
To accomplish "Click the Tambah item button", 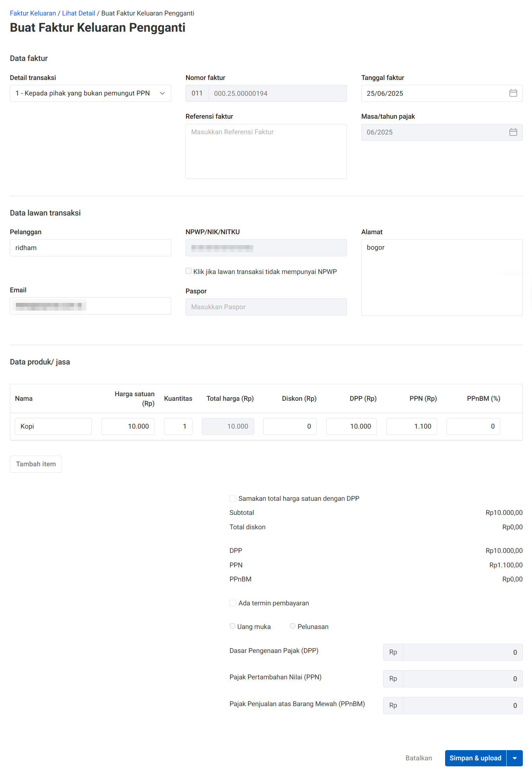I will click(x=36, y=464).
